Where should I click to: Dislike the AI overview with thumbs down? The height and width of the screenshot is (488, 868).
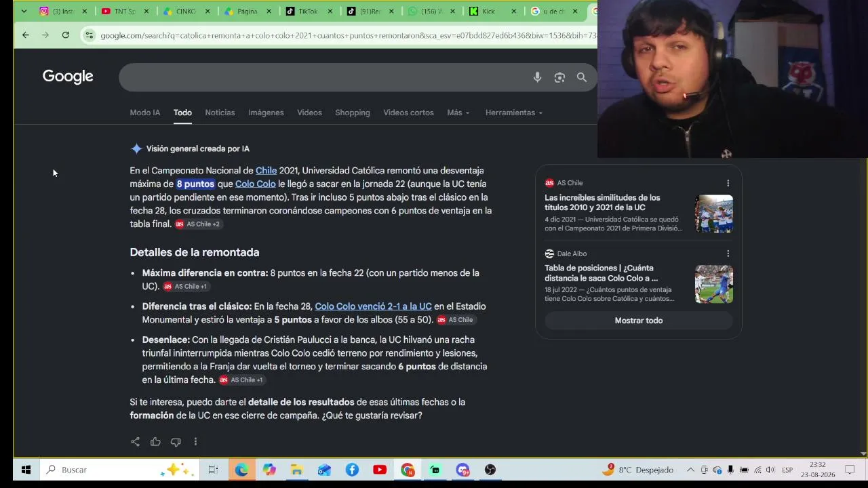176,442
